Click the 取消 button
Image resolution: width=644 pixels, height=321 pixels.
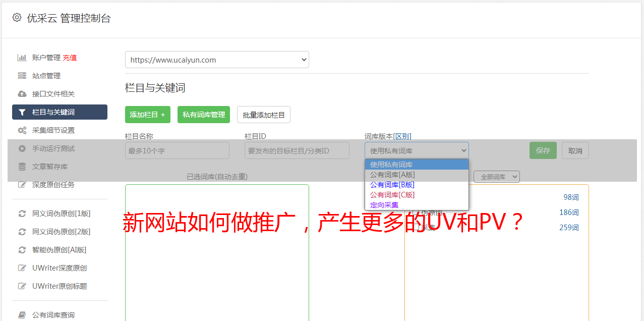[x=575, y=150]
